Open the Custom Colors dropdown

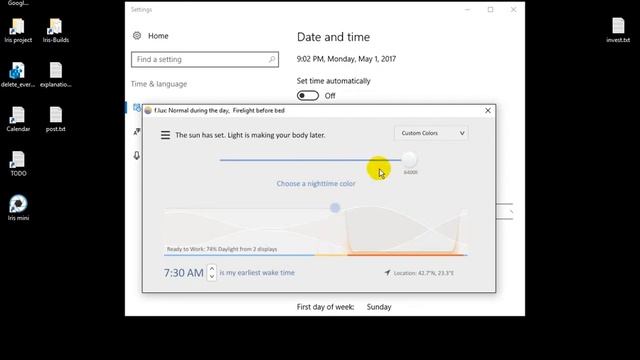point(431,133)
